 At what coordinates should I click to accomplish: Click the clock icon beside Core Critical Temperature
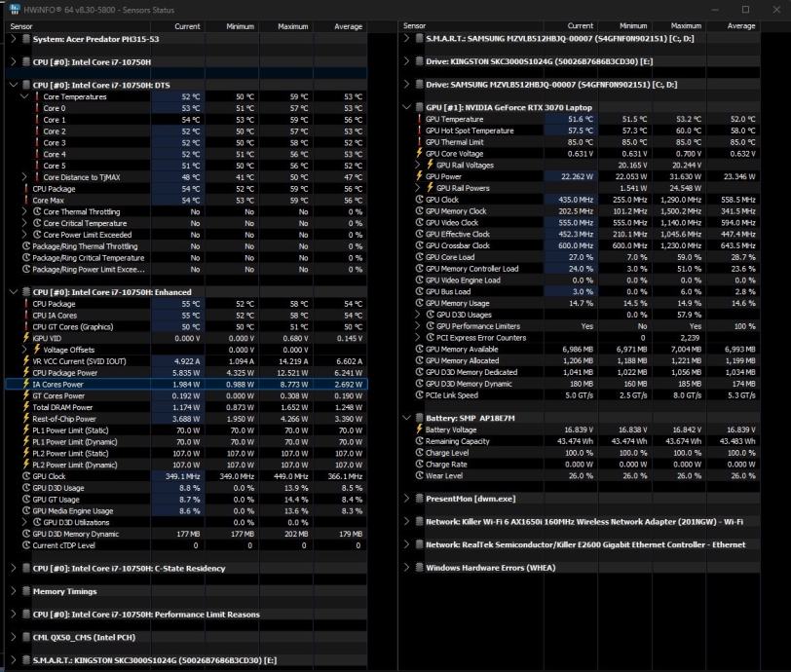[37, 223]
